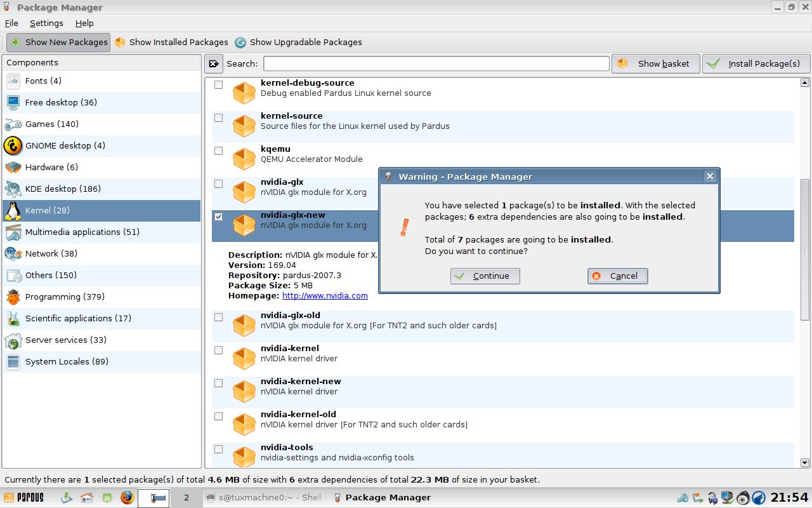812x508 pixels.
Task: Click the package list scroll-down arrow
Action: click(x=805, y=463)
